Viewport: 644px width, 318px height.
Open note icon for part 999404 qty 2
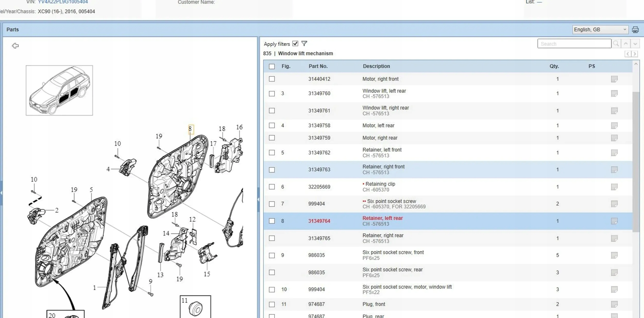tap(614, 204)
